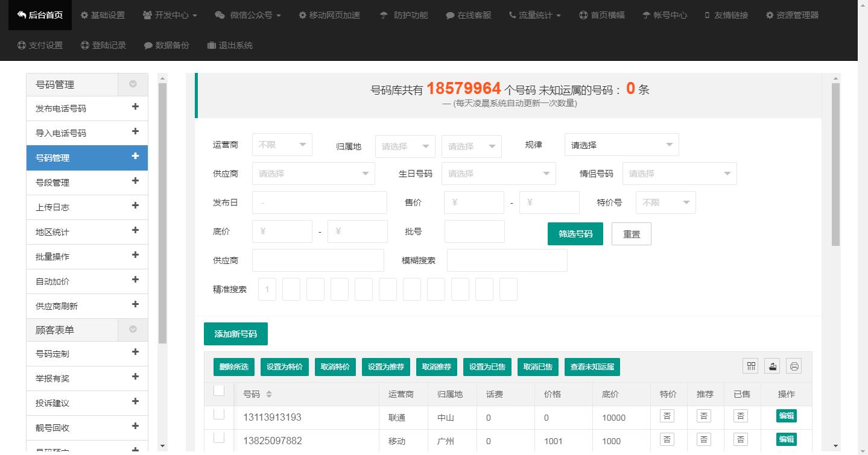
Task: Open 帐号中心 in top navigation
Action: (664, 15)
